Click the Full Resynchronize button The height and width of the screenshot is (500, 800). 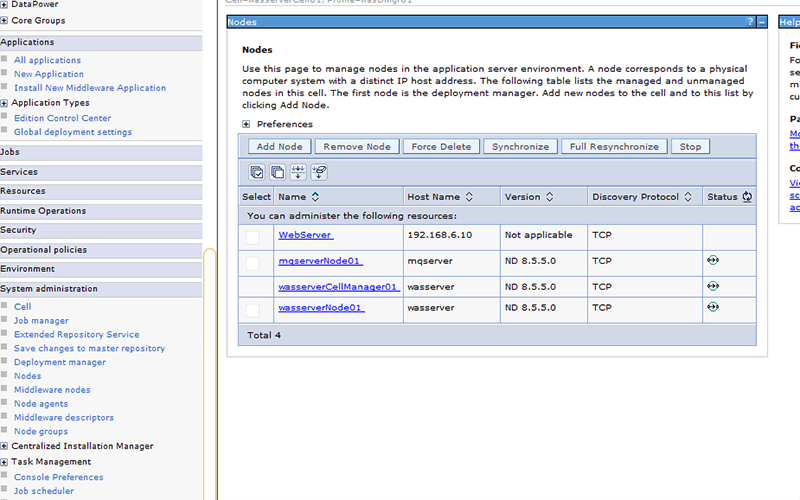pyautogui.click(x=614, y=146)
